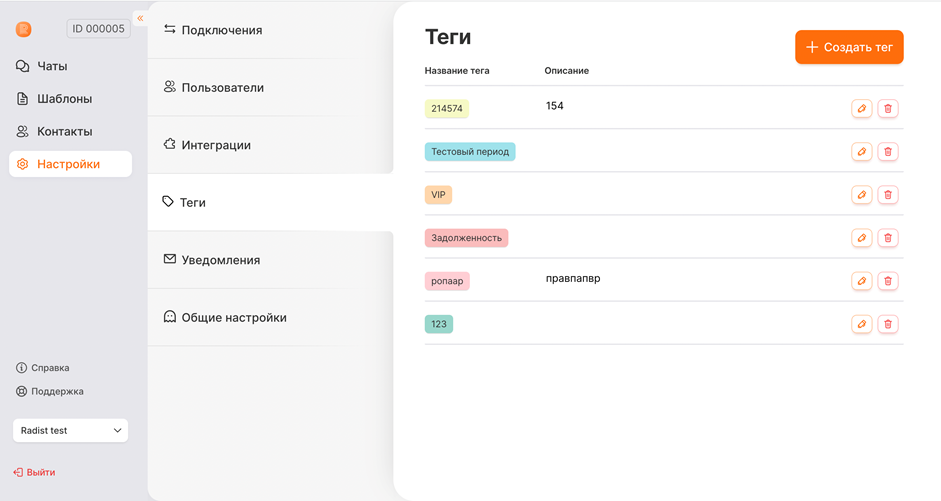Edit the ропаар tag
The image size is (941, 501).
[861, 281]
